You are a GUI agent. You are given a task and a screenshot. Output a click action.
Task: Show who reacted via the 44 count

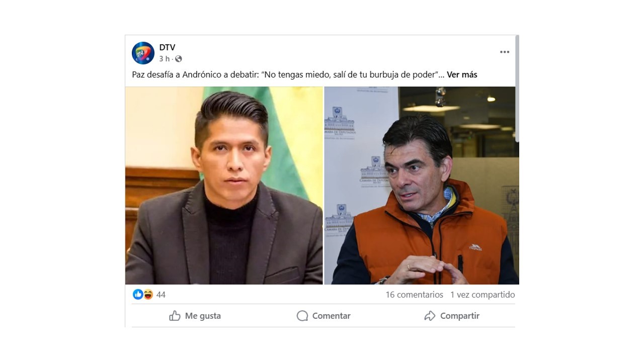tap(161, 295)
